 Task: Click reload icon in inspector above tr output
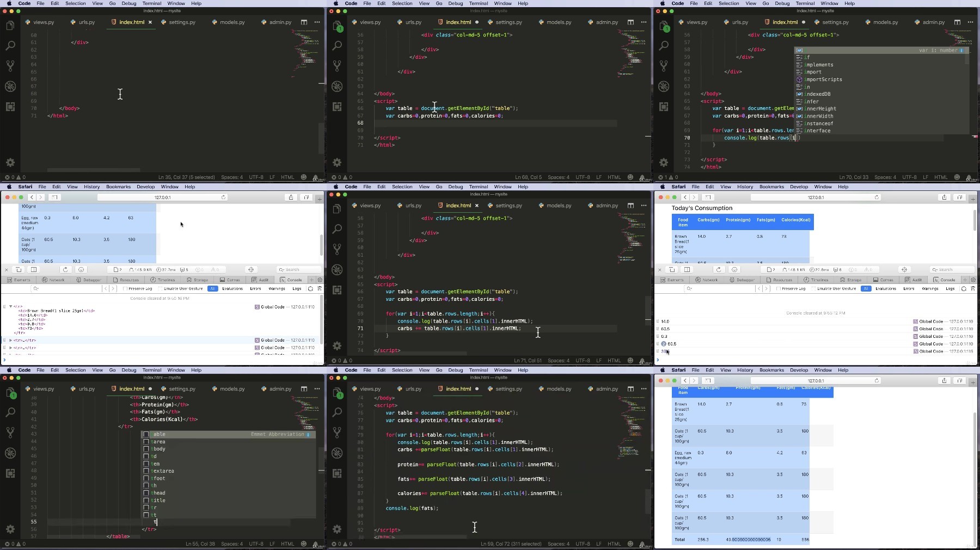tap(65, 269)
